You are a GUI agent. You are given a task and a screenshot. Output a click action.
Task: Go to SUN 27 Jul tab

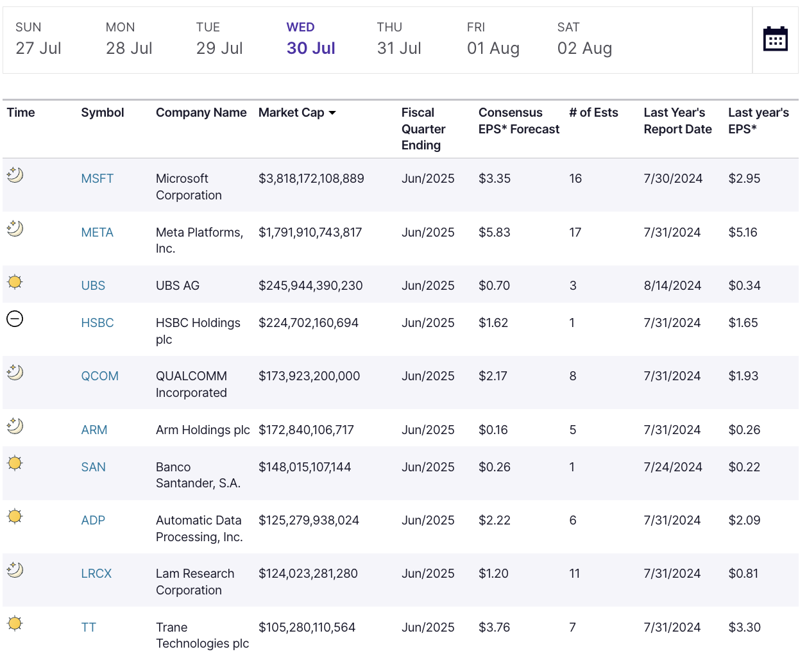tap(38, 40)
